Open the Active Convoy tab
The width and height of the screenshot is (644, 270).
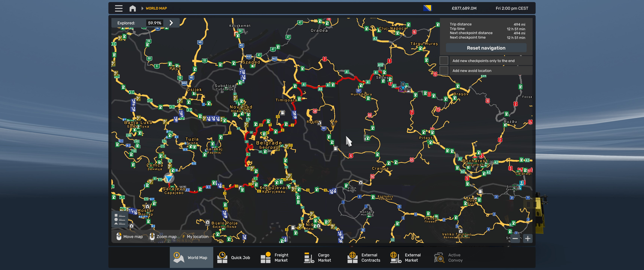pyautogui.click(x=449, y=257)
